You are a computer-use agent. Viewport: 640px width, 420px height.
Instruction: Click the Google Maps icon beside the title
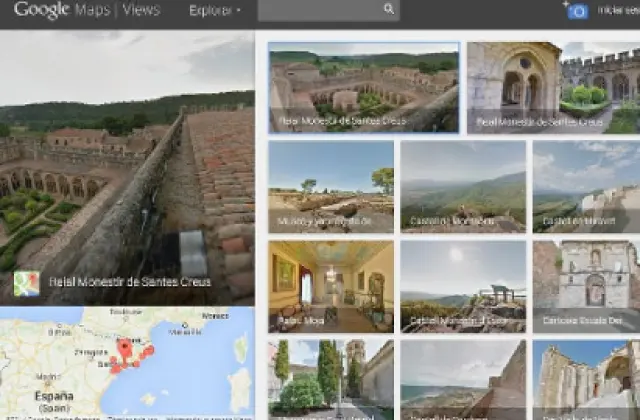[28, 283]
